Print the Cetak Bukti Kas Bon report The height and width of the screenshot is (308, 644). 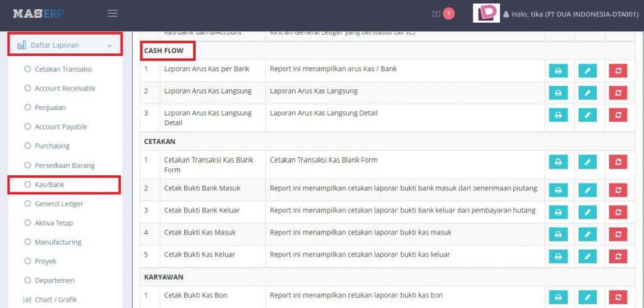click(x=558, y=297)
